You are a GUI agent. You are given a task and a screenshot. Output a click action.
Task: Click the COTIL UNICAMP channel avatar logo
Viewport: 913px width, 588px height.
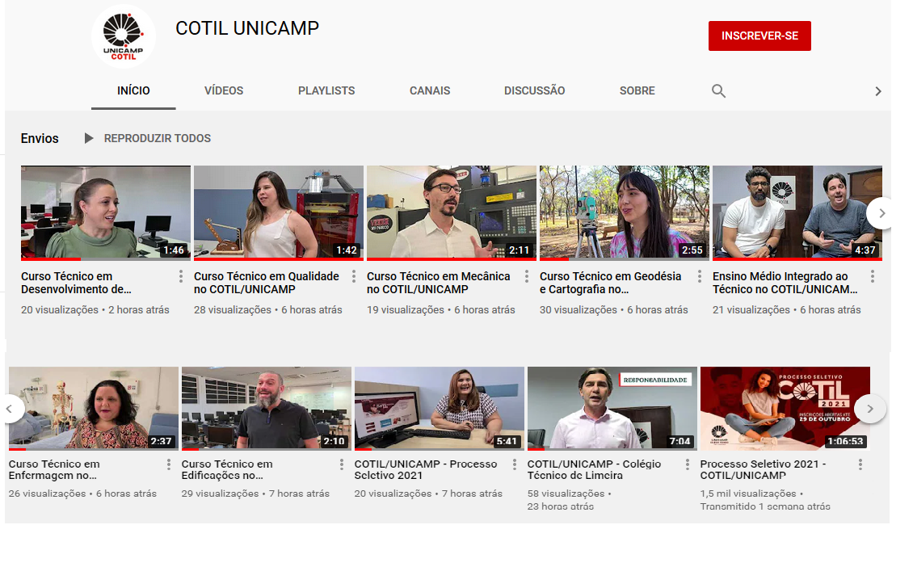click(x=124, y=36)
